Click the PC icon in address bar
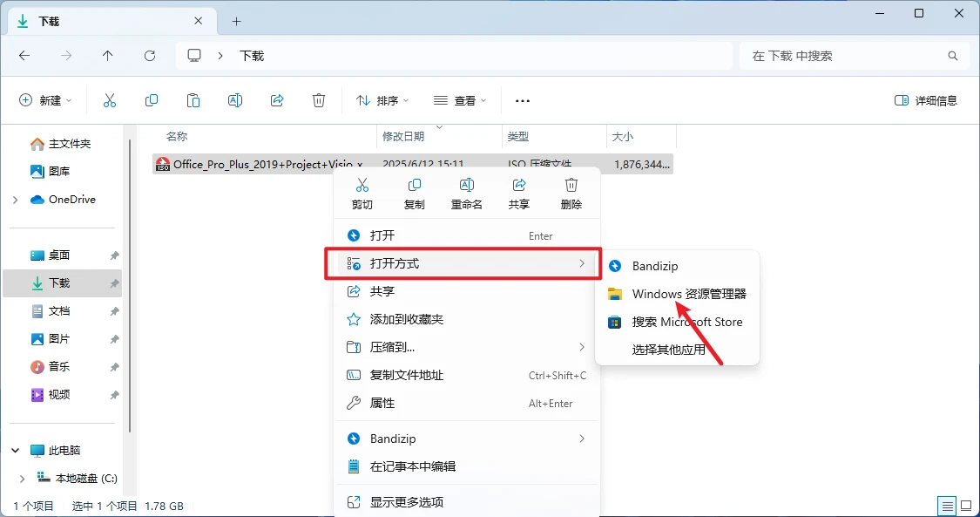 194,56
